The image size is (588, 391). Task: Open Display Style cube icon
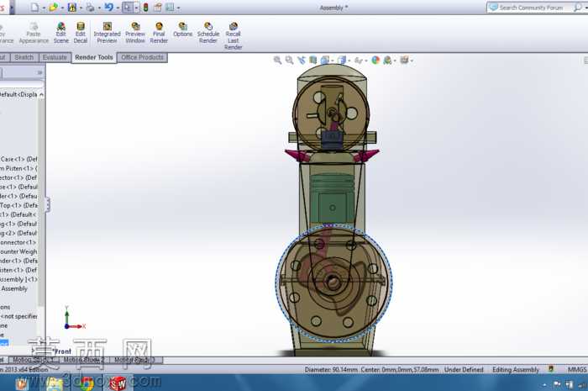tap(341, 60)
